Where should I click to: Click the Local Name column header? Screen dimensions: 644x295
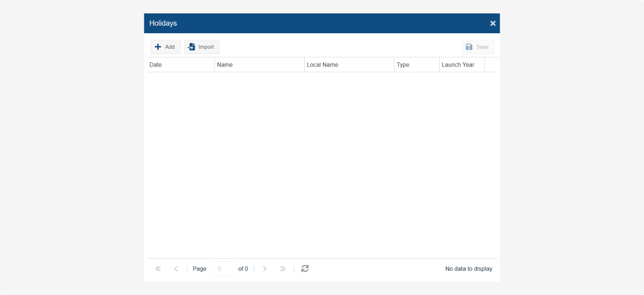349,65
